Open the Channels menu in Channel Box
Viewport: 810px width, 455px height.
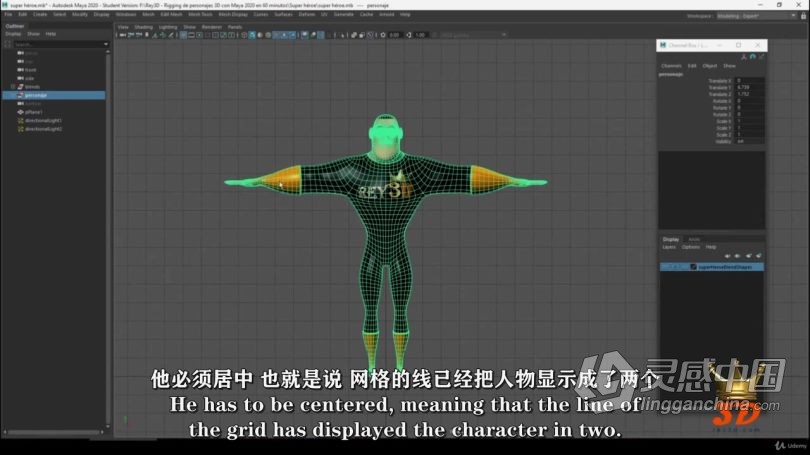671,66
